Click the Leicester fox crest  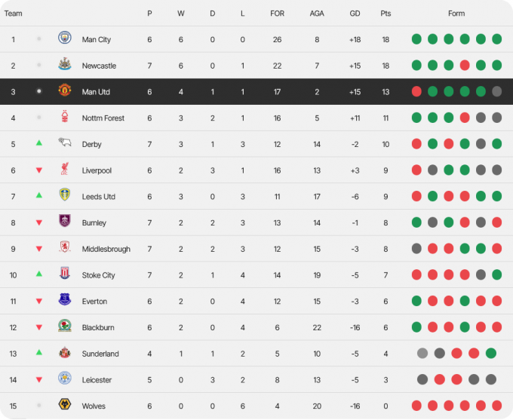click(x=65, y=378)
